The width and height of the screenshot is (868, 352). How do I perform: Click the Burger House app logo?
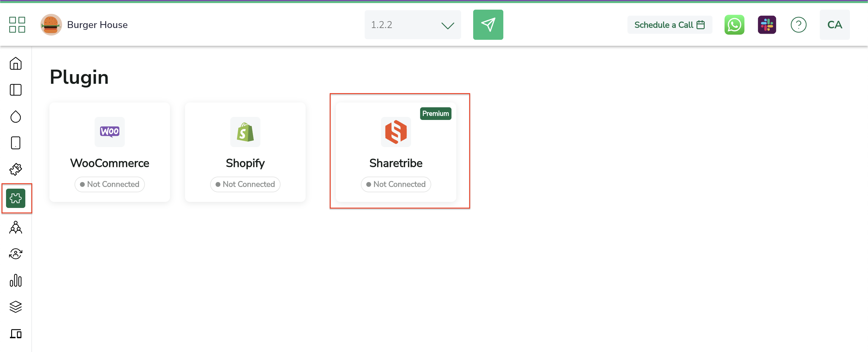point(51,25)
